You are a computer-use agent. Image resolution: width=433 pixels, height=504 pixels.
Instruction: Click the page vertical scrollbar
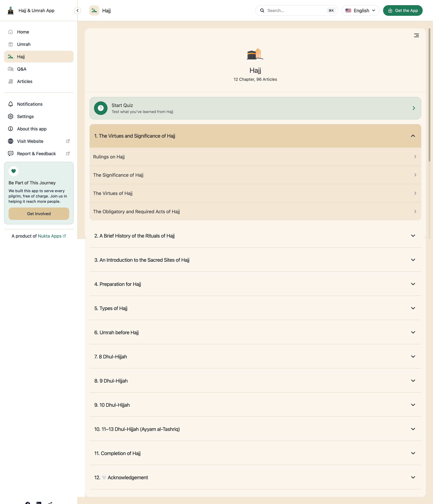pyautogui.click(x=429, y=95)
